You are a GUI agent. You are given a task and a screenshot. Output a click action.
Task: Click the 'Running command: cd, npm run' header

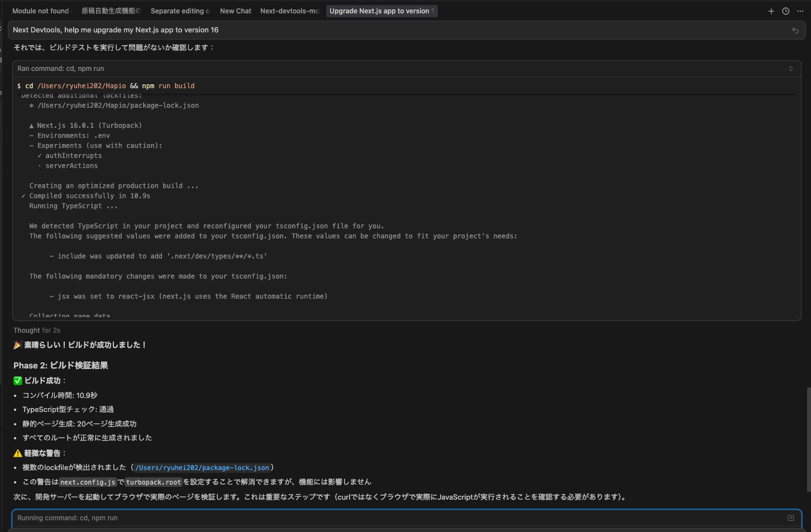point(407,518)
